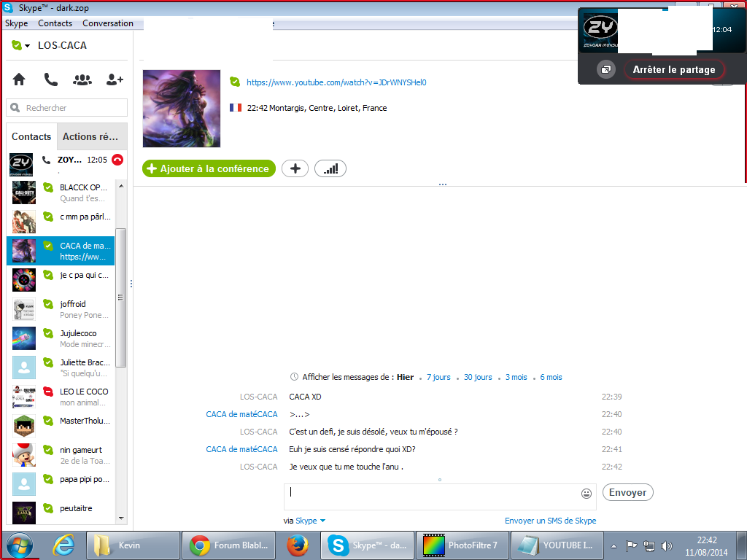Screen dimensions: 747x560
Task: Open the YouTube link in profile header
Action: tap(336, 82)
